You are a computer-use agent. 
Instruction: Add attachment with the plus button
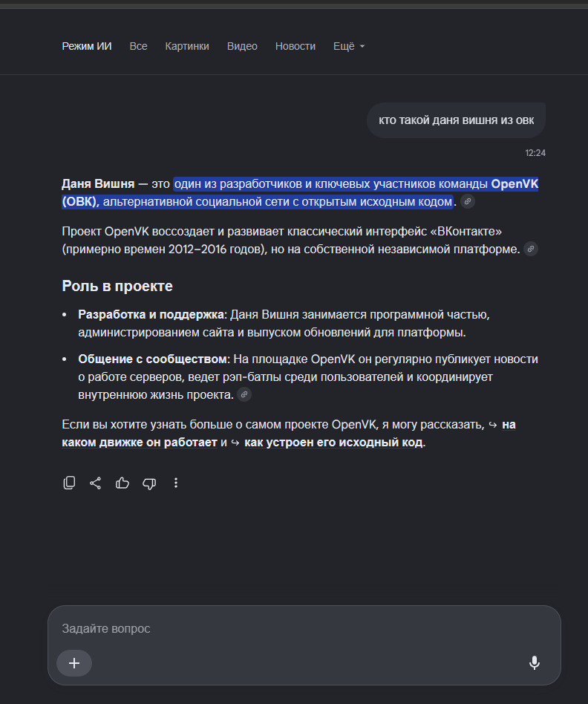pos(74,662)
